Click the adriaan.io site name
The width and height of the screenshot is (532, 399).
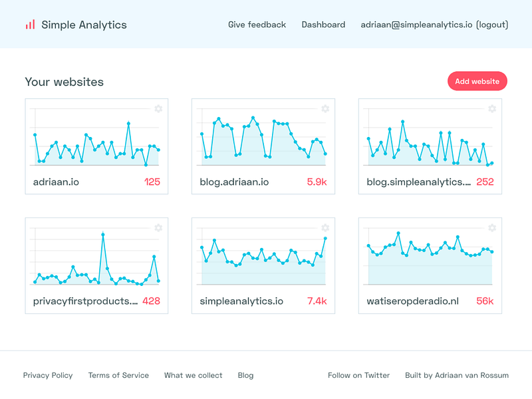click(56, 182)
